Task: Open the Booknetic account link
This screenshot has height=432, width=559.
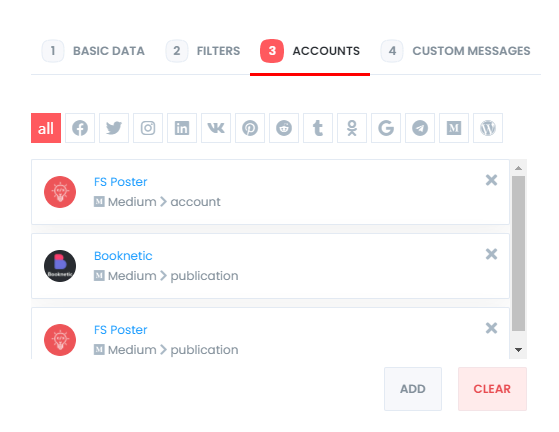Action: pyautogui.click(x=123, y=256)
